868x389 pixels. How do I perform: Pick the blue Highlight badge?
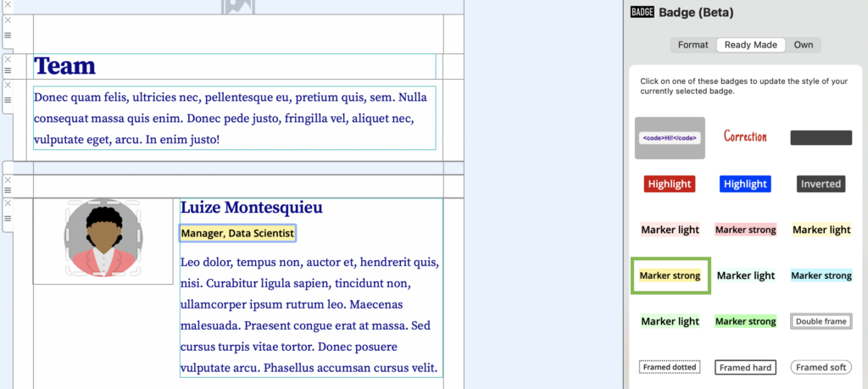[x=745, y=184]
